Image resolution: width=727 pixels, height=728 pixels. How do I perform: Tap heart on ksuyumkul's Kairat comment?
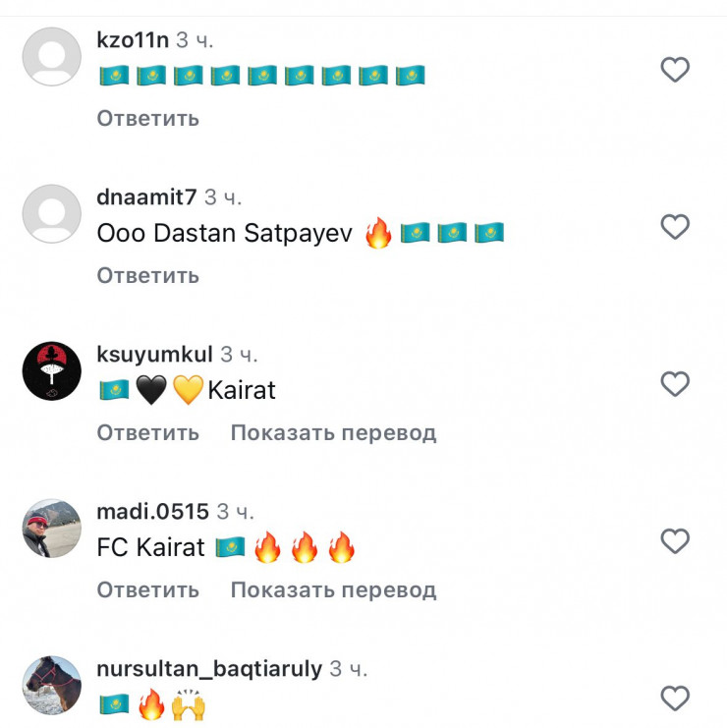[x=675, y=383]
